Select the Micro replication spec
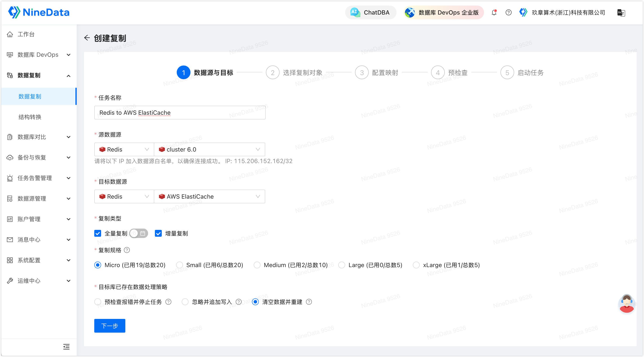Screen dimensions: 644x357 click(98, 265)
